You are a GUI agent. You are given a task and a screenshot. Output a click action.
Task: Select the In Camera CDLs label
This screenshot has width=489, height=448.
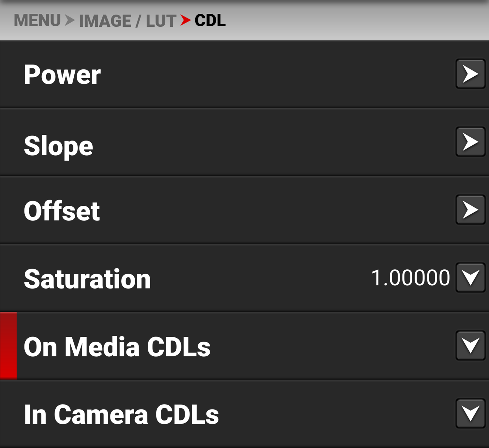121,414
